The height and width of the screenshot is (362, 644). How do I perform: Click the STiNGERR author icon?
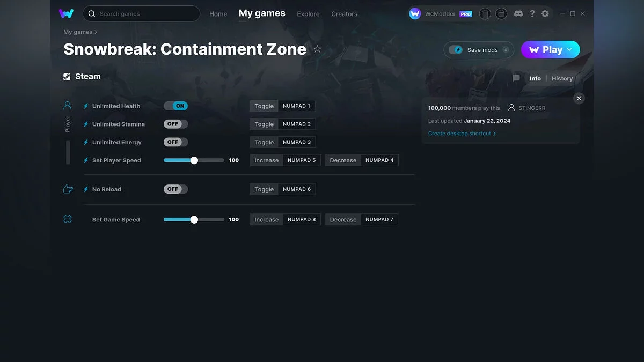tap(511, 108)
